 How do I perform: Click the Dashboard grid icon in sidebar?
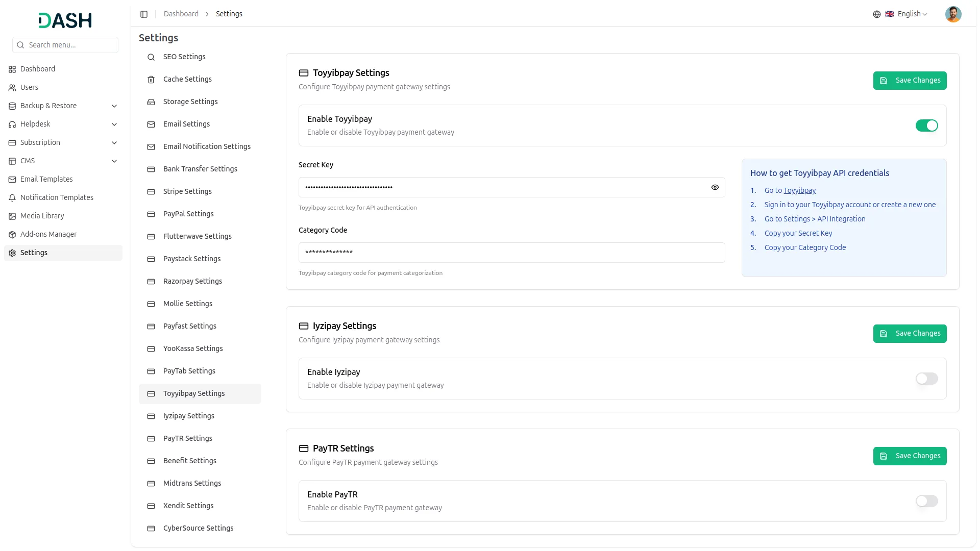(x=12, y=69)
